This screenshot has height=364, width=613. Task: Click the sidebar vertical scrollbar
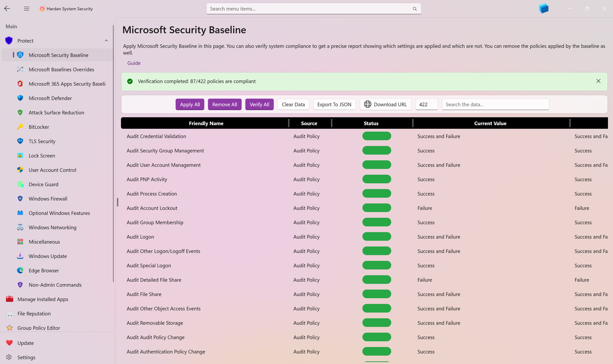pyautogui.click(x=113, y=153)
